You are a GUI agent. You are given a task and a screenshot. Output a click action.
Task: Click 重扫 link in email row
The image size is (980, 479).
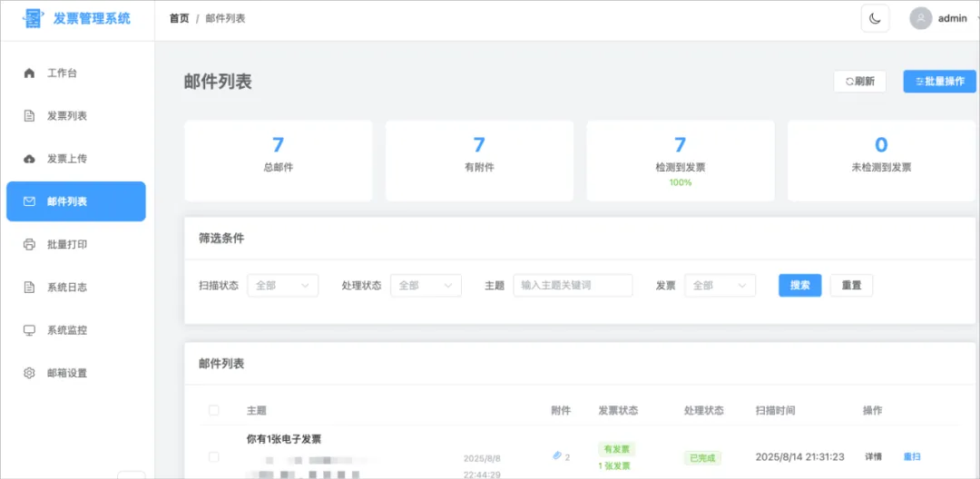click(912, 457)
